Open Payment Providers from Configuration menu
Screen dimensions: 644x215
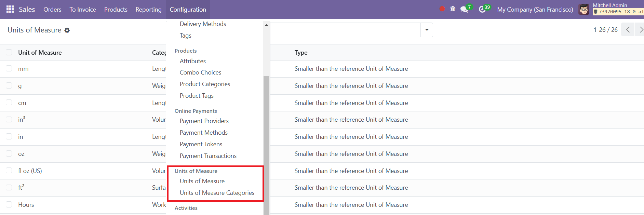tap(204, 121)
